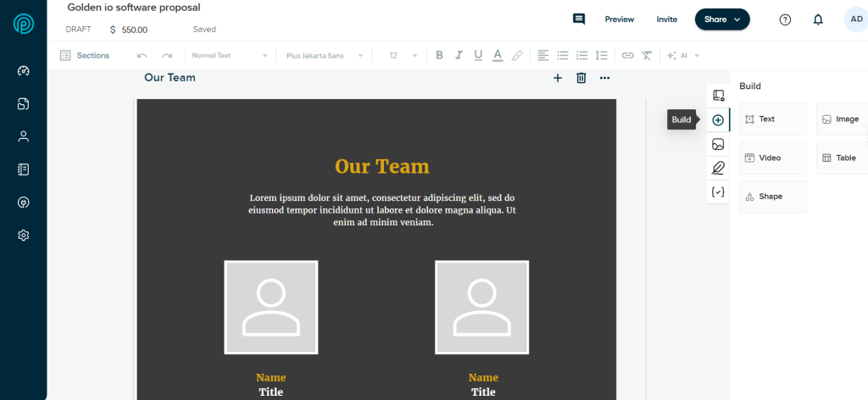Image resolution: width=868 pixels, height=400 pixels.
Task: Add a Video block
Action: tap(773, 158)
